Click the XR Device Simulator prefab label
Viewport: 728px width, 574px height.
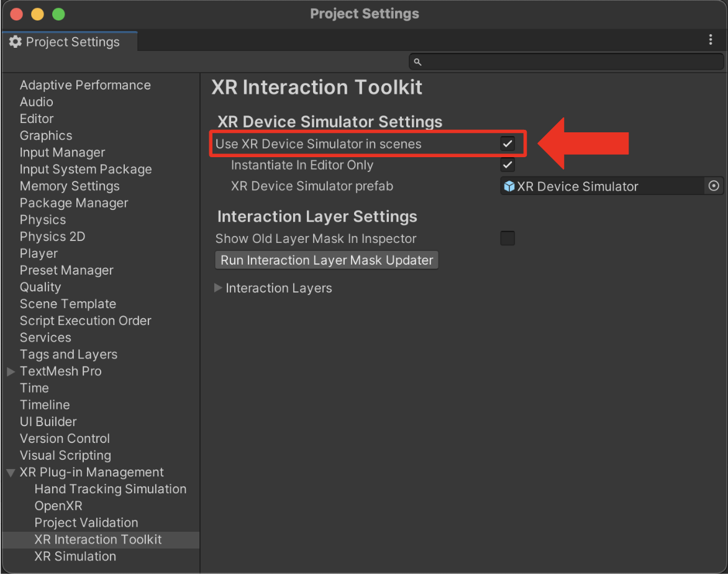(x=312, y=186)
